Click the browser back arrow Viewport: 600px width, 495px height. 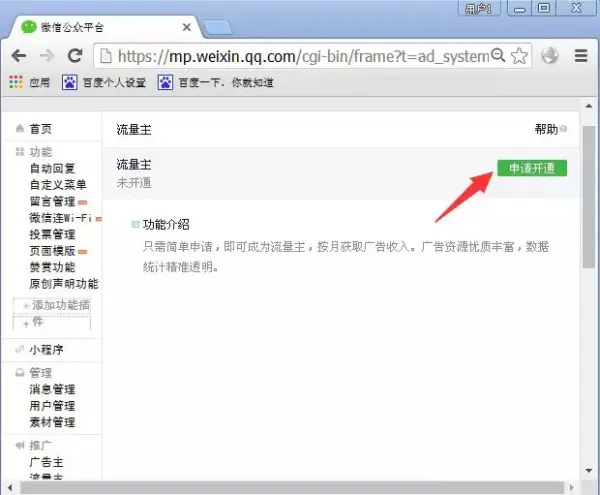[x=18, y=56]
